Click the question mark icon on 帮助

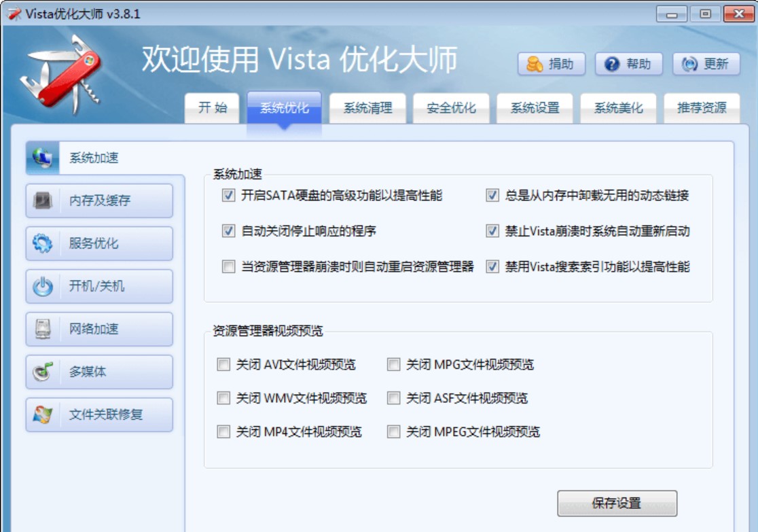tap(612, 64)
